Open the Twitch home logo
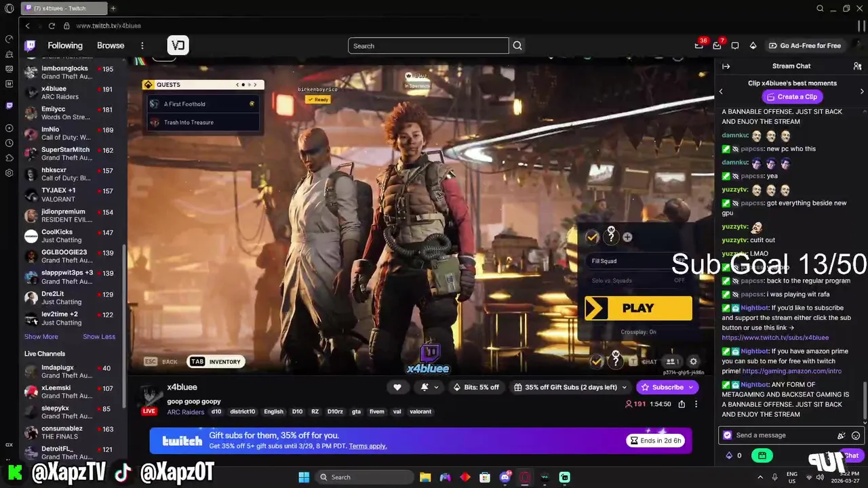The width and height of the screenshot is (868, 488). [x=30, y=45]
